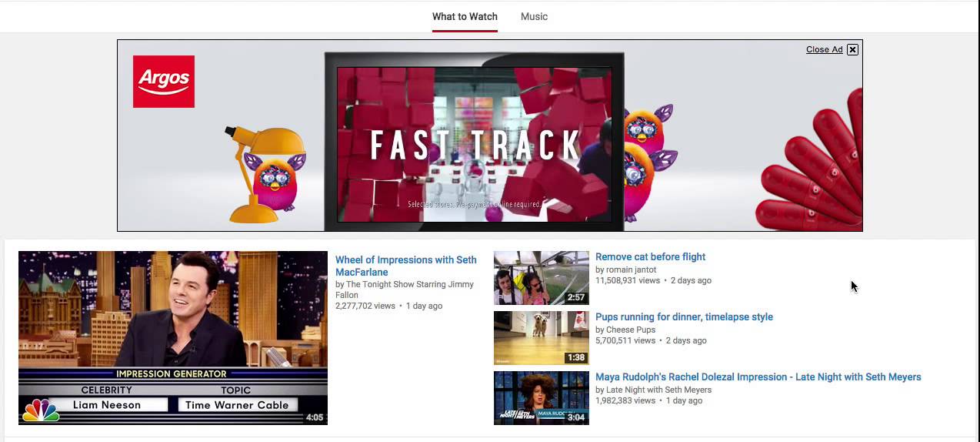Open the Music tab
The height and width of the screenshot is (442, 980).
click(534, 16)
